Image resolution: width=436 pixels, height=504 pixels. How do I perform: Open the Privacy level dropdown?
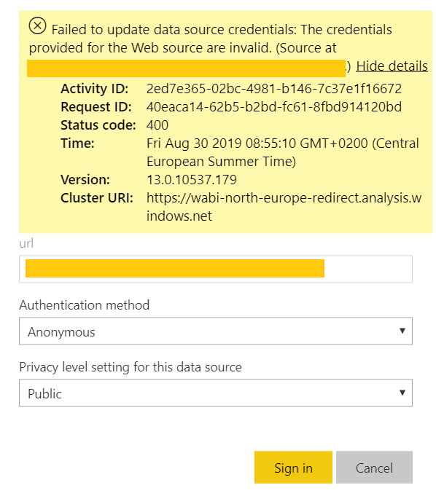(x=216, y=393)
